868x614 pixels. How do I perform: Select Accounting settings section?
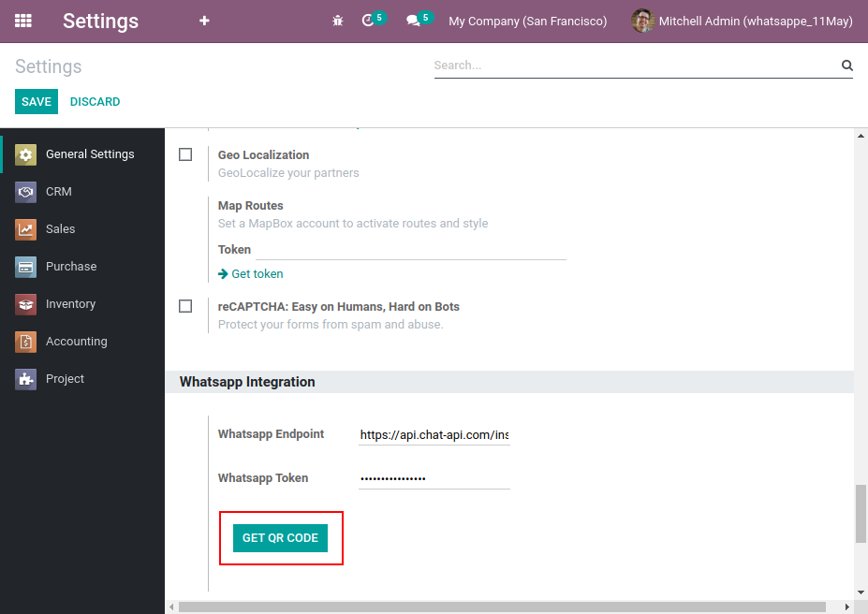pyautogui.click(x=82, y=342)
